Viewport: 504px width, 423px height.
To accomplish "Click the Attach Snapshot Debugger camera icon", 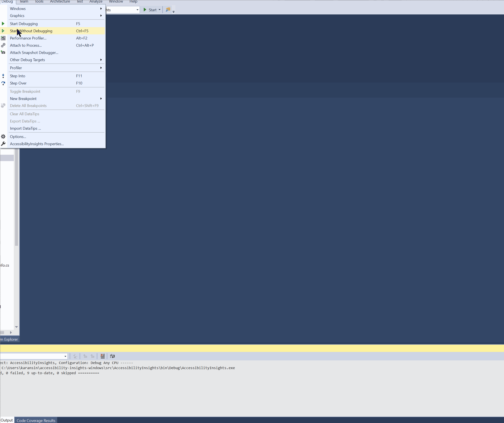I will [3, 52].
